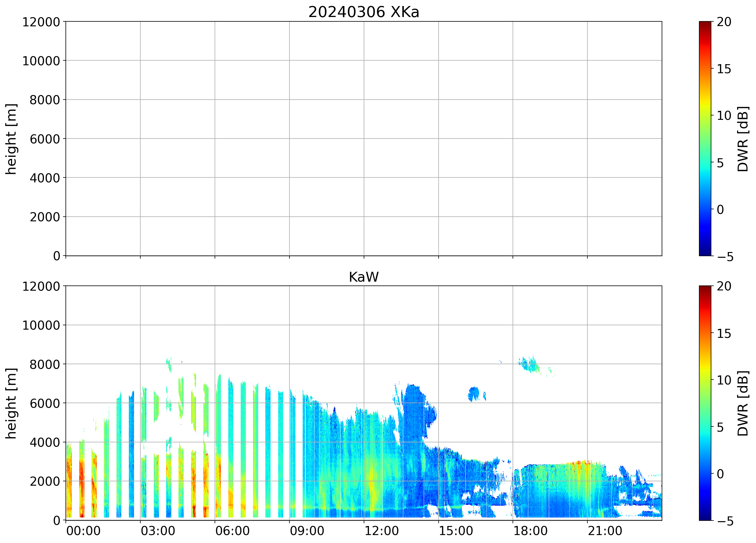
Task: Click the '15:00' time tick label
Action: tap(456, 531)
